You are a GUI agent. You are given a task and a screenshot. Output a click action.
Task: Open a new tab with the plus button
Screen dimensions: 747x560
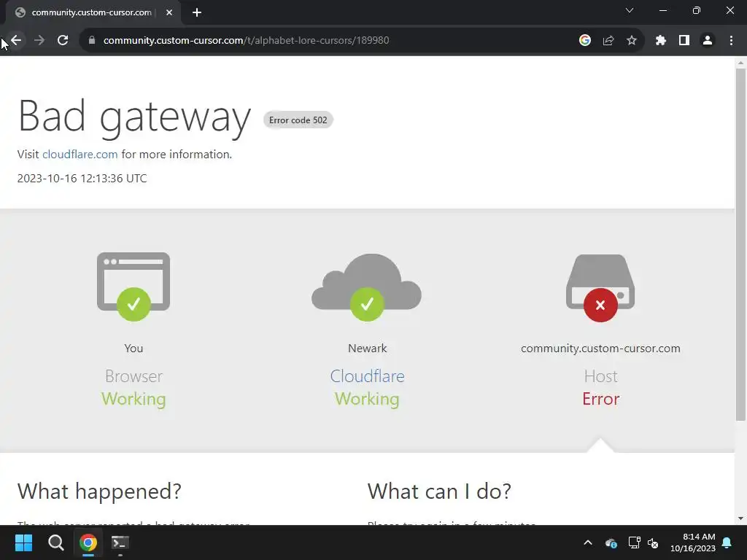point(197,13)
